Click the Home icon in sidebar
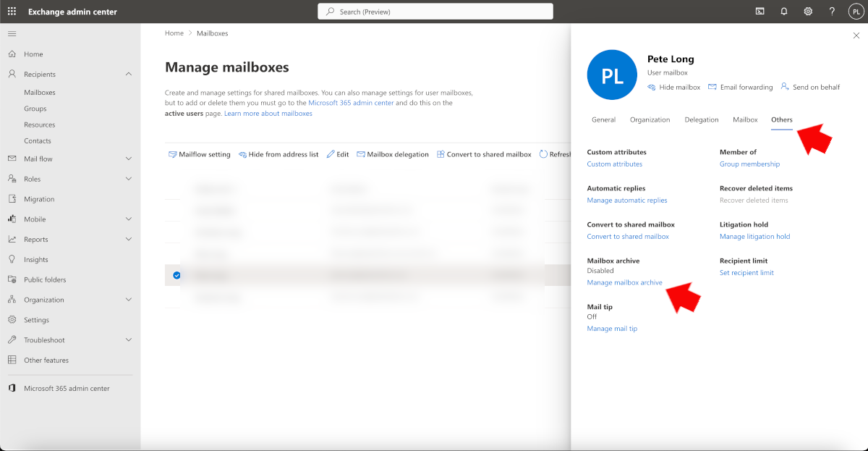 (x=12, y=54)
